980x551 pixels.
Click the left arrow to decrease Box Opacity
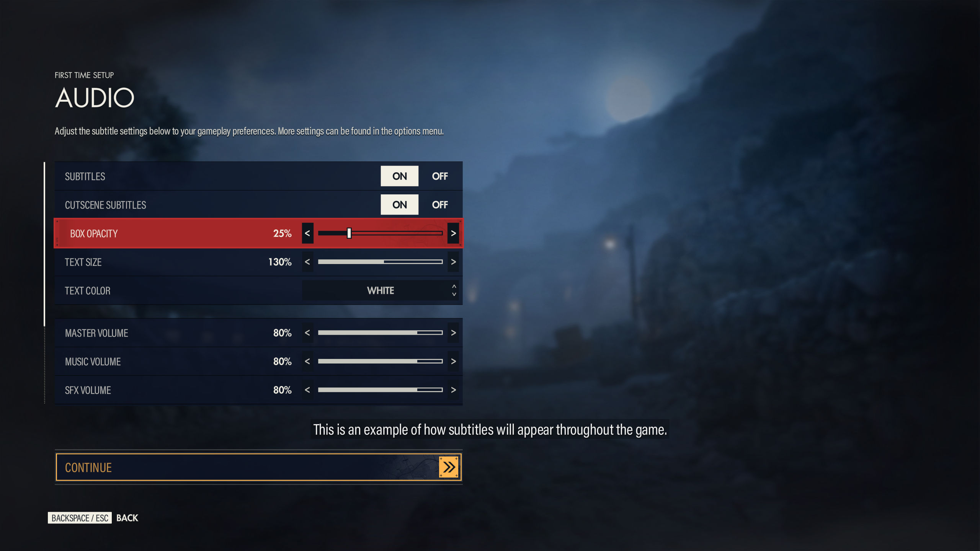(307, 233)
